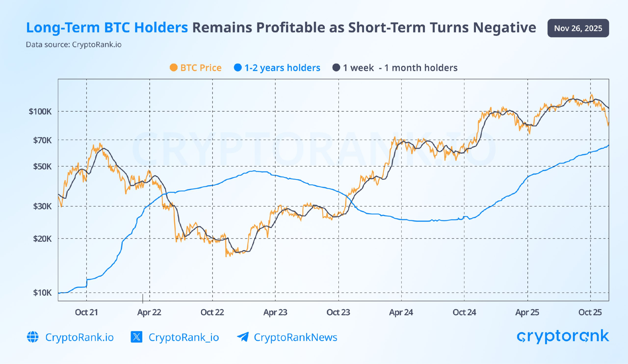Screen dimensions: 628x364
Task: Click the Data source: CryptoRank.io text
Action: click(x=74, y=45)
